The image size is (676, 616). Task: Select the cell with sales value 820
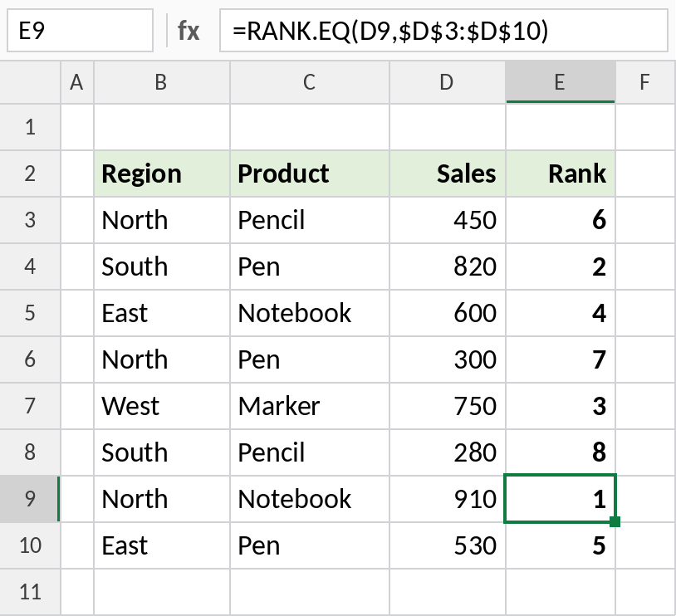tap(448, 266)
